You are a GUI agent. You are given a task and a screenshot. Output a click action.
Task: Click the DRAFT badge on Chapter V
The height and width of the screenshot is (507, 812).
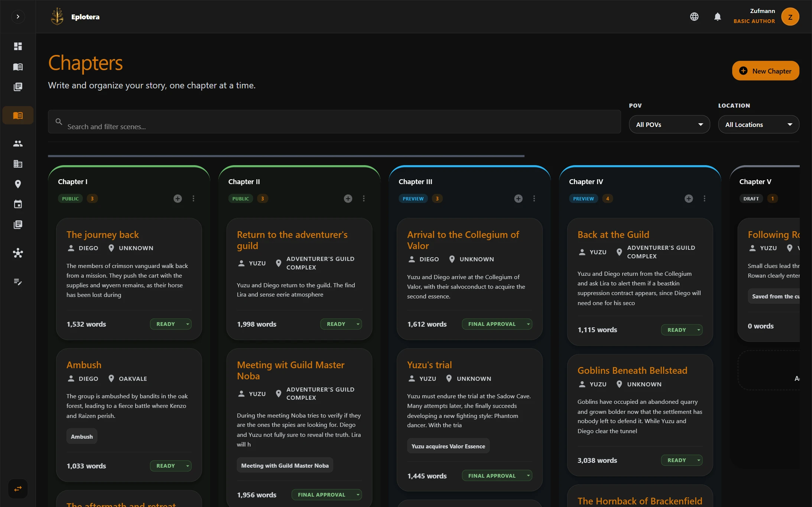[751, 199]
